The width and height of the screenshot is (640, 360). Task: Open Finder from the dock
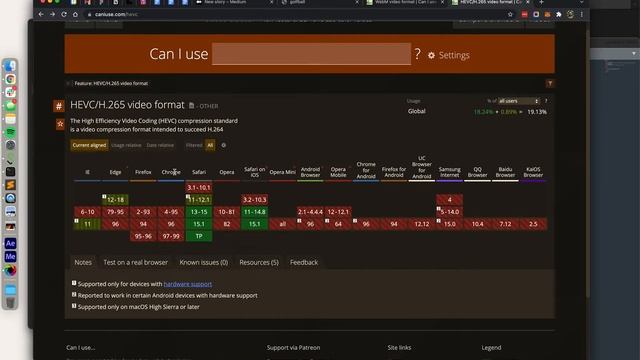pos(11,66)
